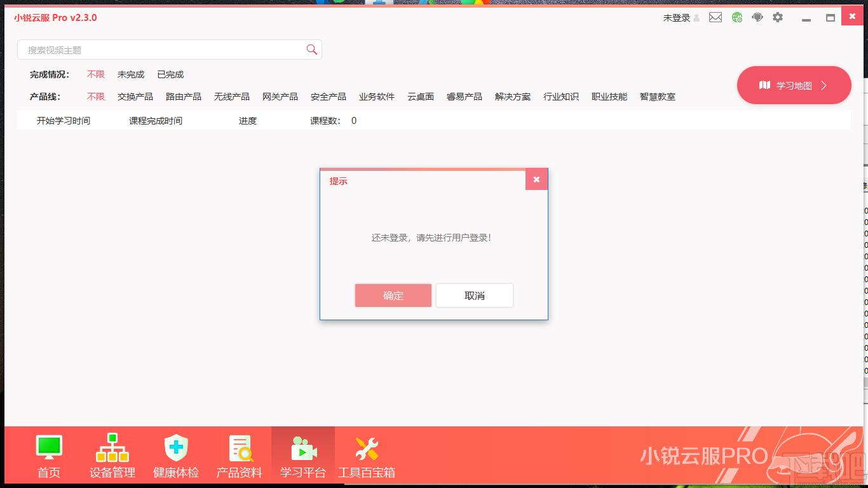Select 不限 under 产品线
Viewport: 868px width, 488px height.
96,97
